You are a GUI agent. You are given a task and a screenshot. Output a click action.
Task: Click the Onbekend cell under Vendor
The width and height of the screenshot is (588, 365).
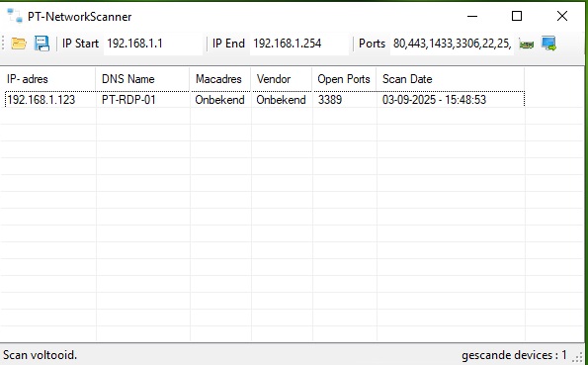tap(281, 100)
